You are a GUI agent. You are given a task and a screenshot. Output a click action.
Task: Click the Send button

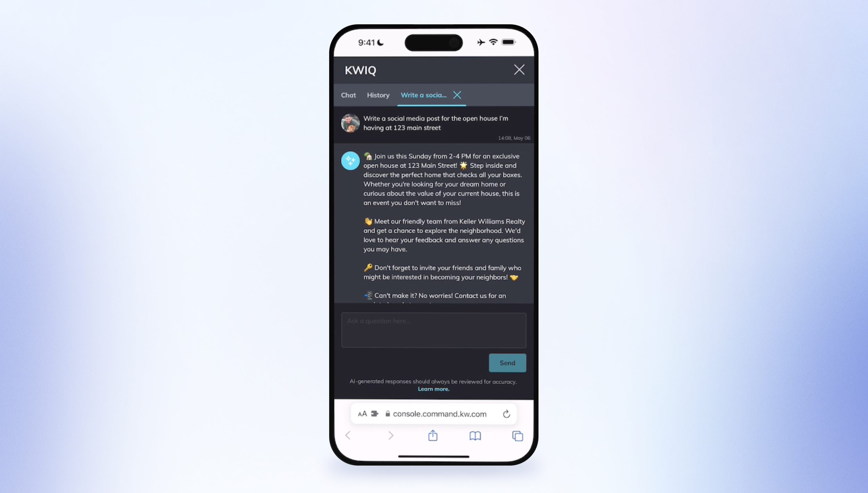[x=507, y=362]
